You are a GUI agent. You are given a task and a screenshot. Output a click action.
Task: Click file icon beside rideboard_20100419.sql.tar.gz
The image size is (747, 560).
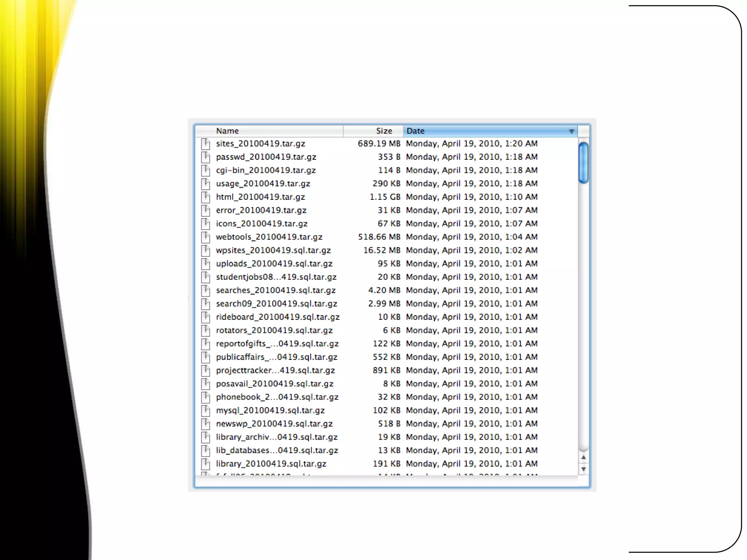click(x=206, y=317)
